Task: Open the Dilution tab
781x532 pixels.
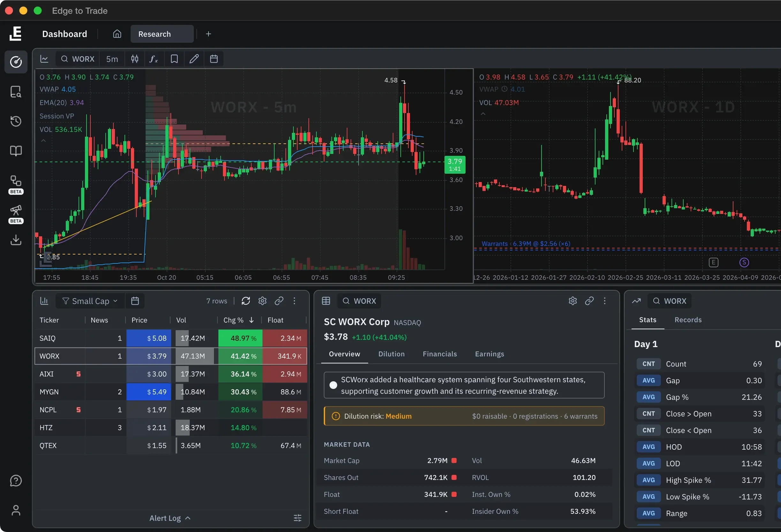Action: (x=391, y=354)
